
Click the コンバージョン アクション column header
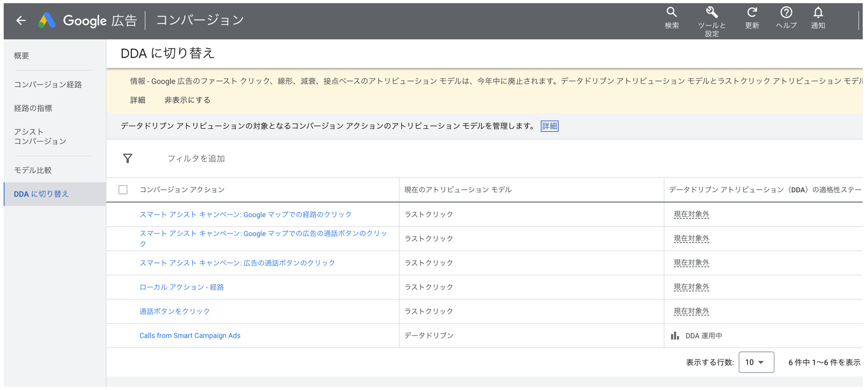click(x=182, y=190)
